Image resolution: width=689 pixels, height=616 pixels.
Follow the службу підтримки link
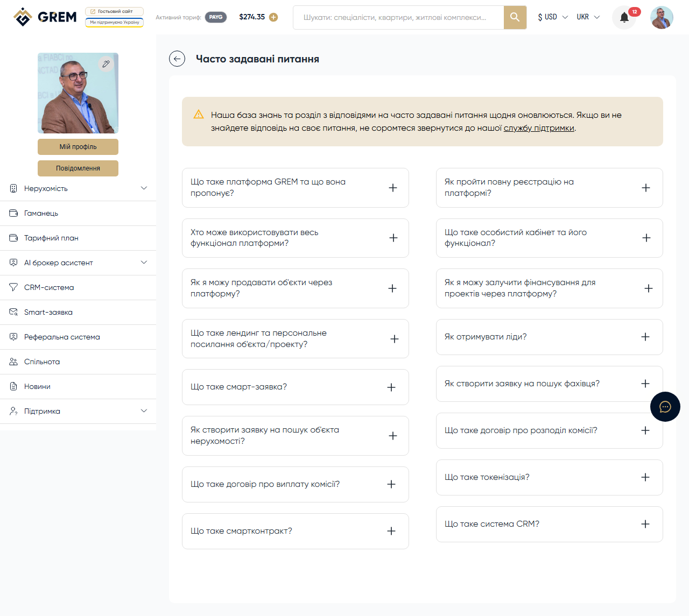click(539, 128)
